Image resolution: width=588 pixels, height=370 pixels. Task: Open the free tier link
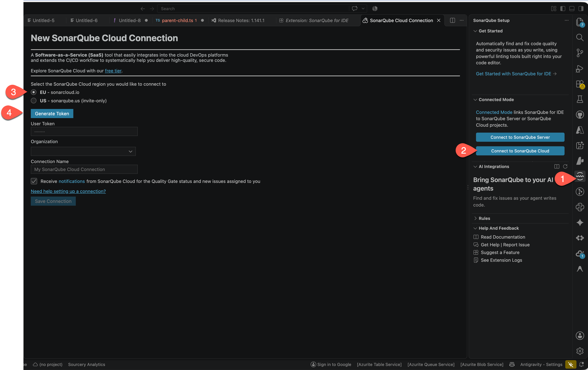pos(113,71)
